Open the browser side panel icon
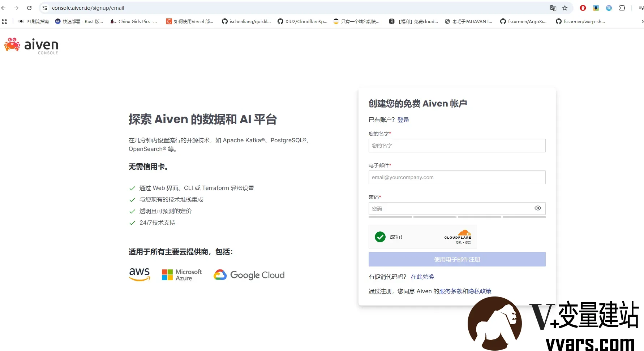This screenshot has width=644, height=351. click(x=641, y=8)
